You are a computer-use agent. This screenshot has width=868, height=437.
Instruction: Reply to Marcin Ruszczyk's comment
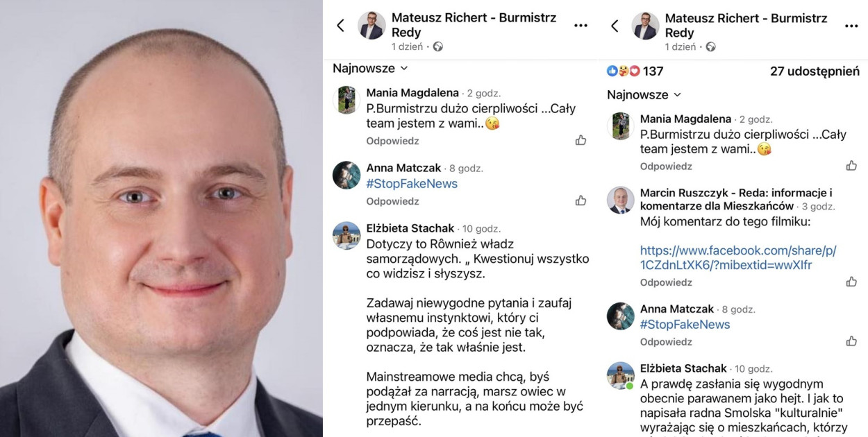666,282
